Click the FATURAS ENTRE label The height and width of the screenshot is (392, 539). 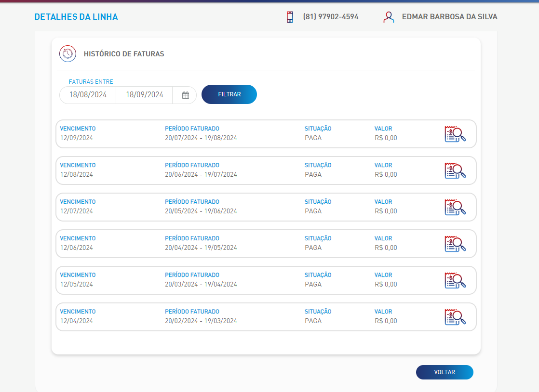coord(91,82)
